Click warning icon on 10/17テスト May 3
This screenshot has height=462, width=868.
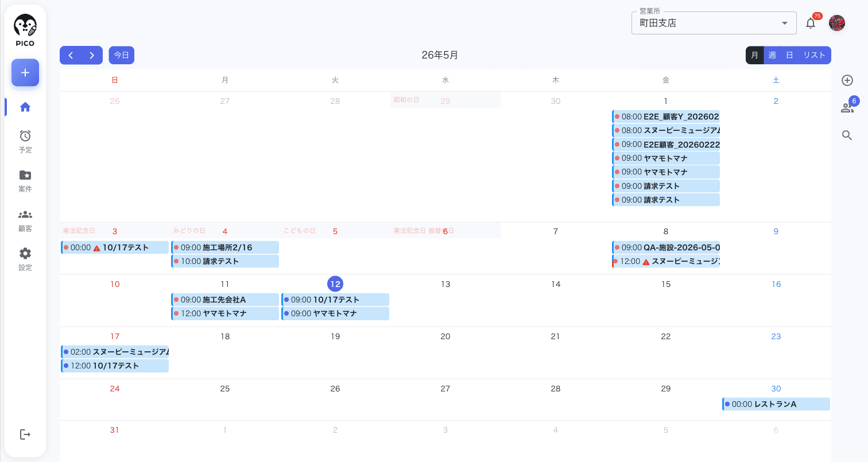[96, 248]
